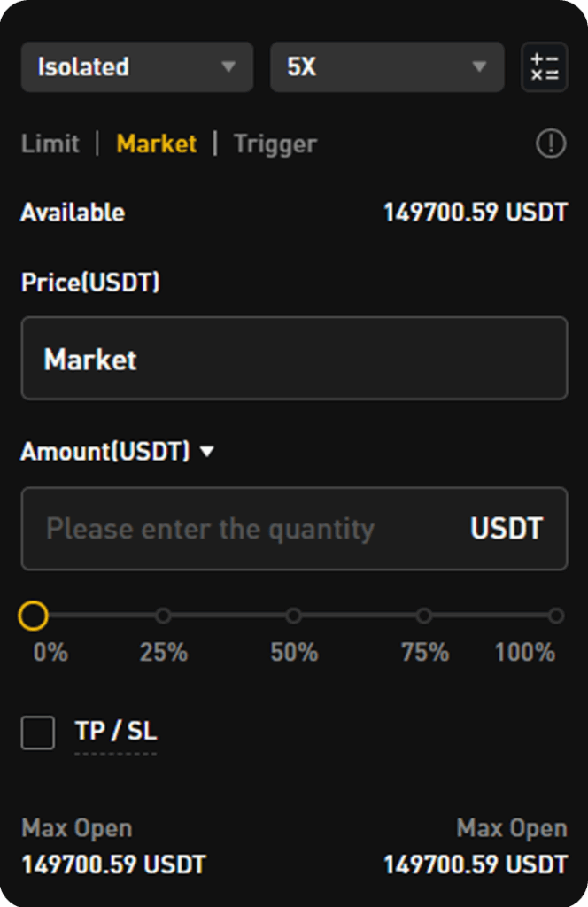Tick the TP / SL checkbox
Screen dimensions: 588x907
[x=38, y=733]
